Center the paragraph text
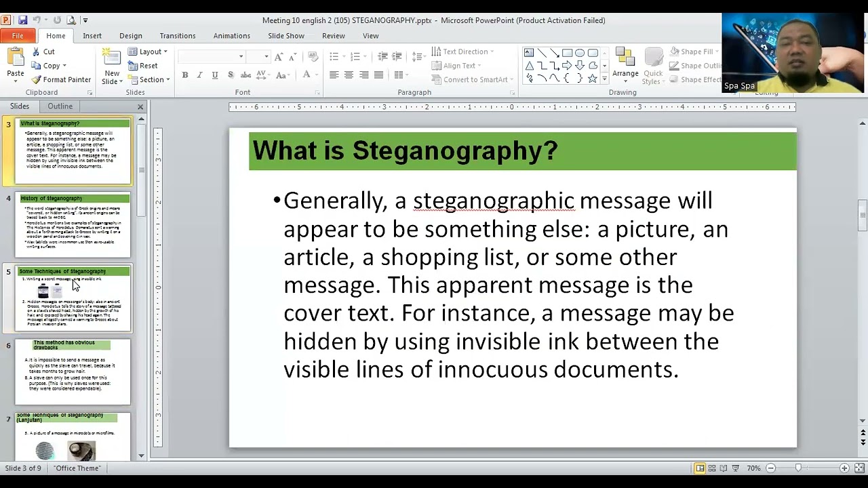868x488 pixels. (349, 75)
